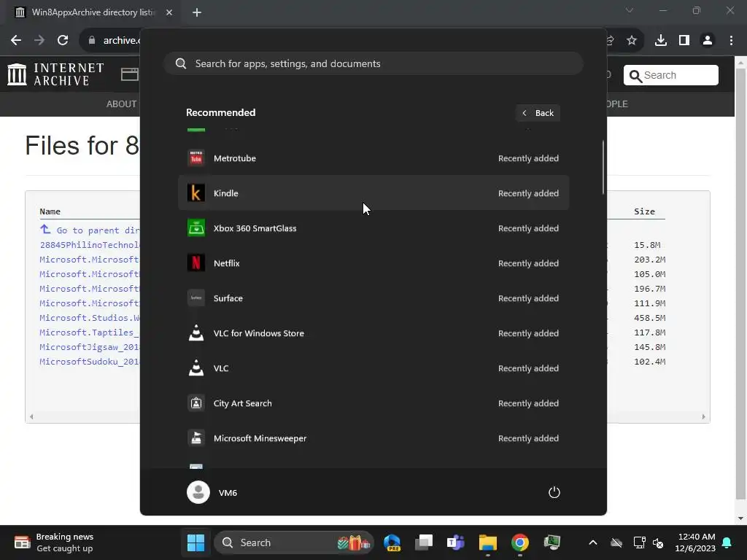Open City Art Search app
The height and width of the screenshot is (560, 747).
coord(373,403)
